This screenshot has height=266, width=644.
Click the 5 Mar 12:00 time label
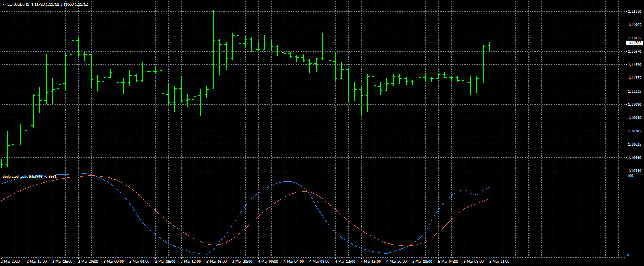(x=499, y=262)
